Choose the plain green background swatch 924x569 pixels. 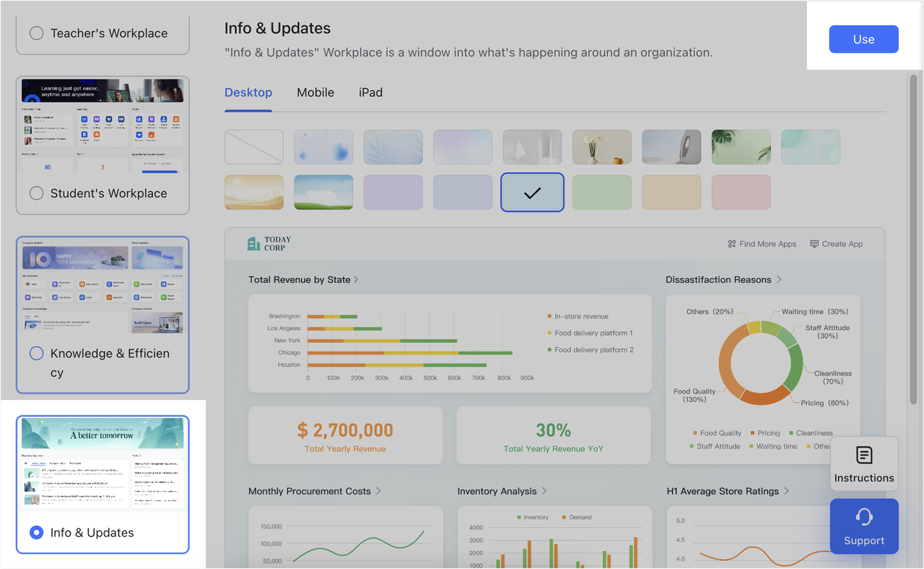click(x=602, y=192)
